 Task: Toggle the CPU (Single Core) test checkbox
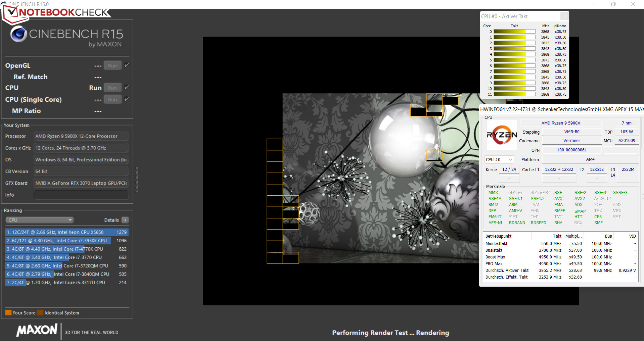pos(127,99)
